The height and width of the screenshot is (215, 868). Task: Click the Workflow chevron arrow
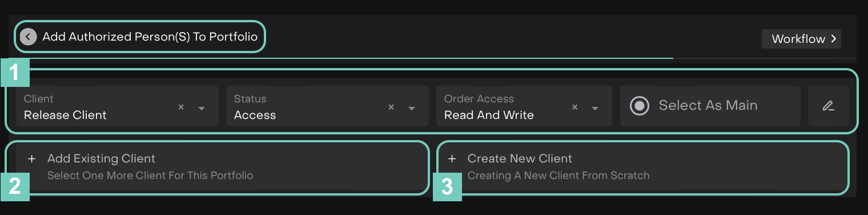pos(834,39)
